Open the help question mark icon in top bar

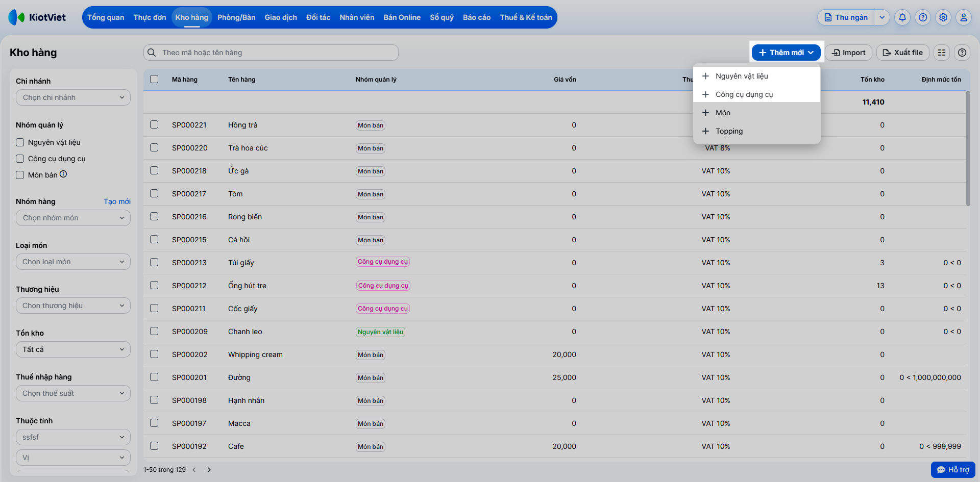click(923, 17)
